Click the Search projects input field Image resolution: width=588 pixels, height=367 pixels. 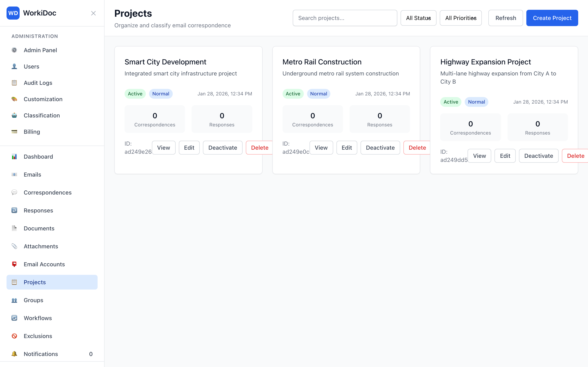[345, 18]
